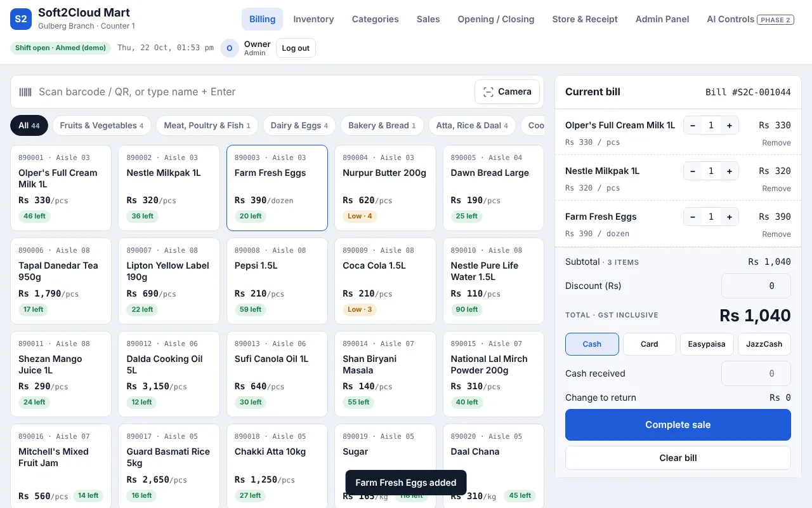Add Shezan Mango Juice 1L
Screen dimensions: 812x508
click(x=61, y=374)
